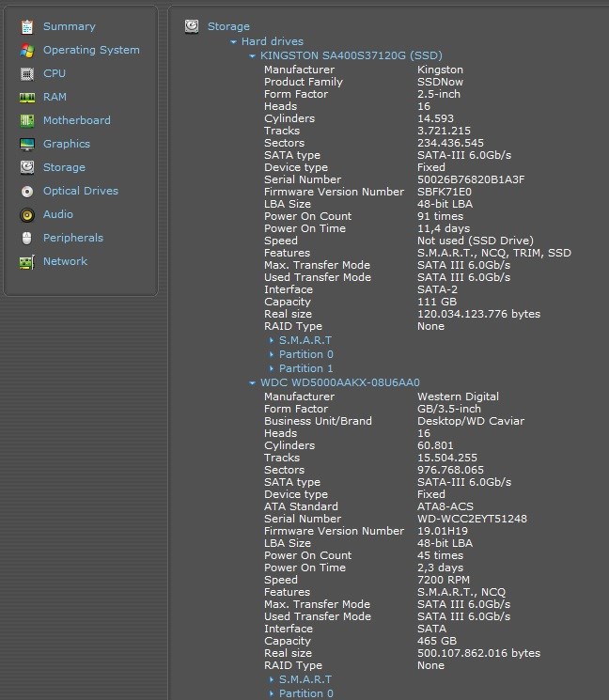
Task: Click the Operating System Windows flag icon
Action: point(27,51)
